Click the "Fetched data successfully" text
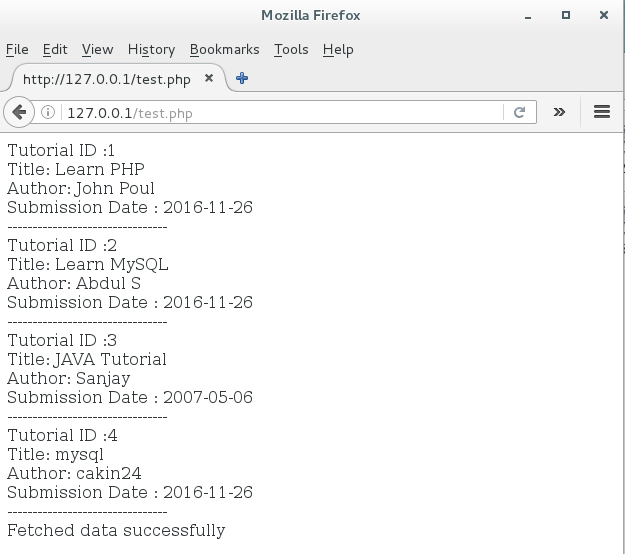 [x=116, y=530]
